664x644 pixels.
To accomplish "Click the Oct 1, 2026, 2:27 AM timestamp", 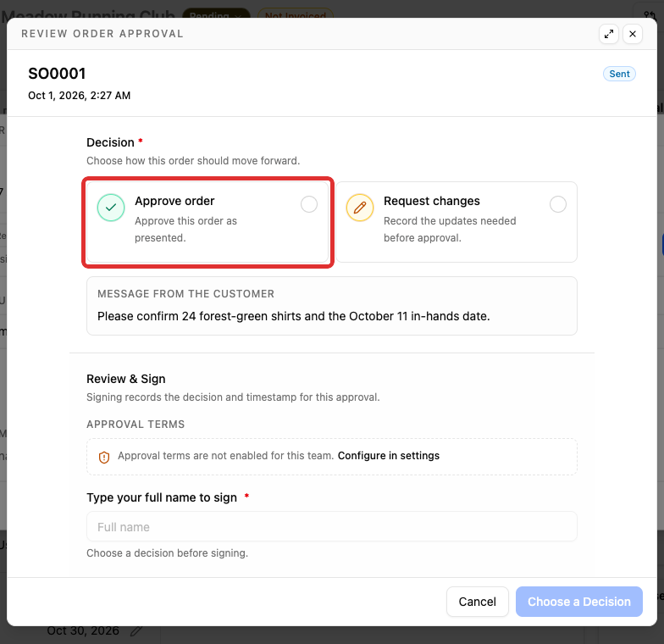I will (80, 95).
